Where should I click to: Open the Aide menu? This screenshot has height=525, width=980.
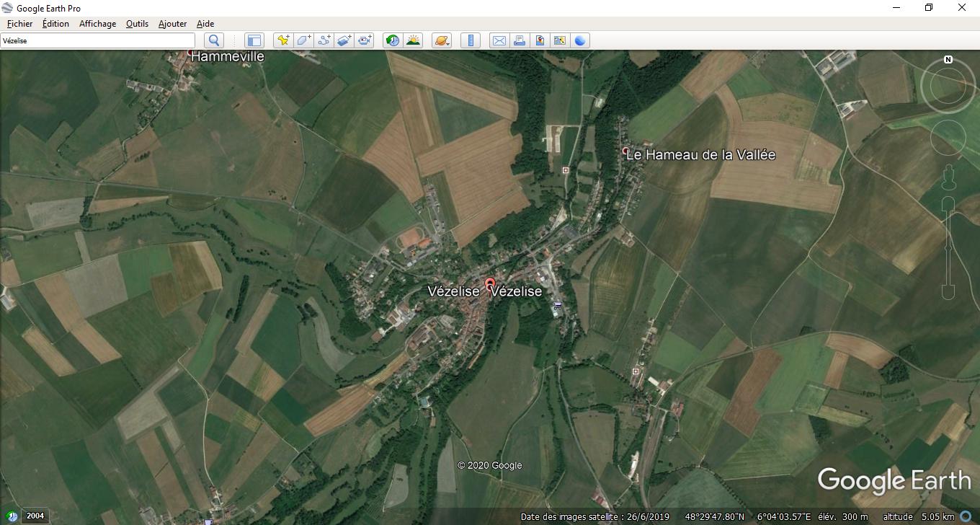205,24
